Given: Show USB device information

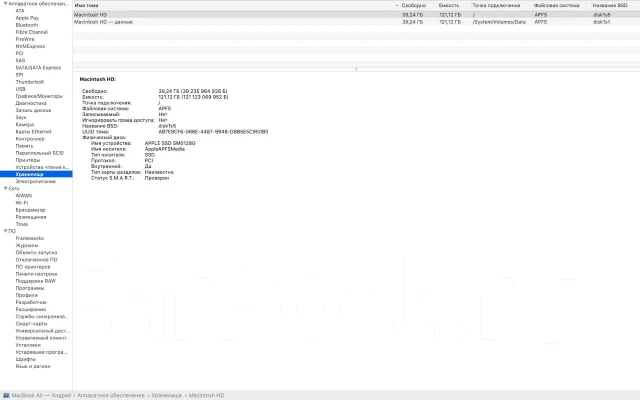Looking at the screenshot, I should tap(20, 89).
